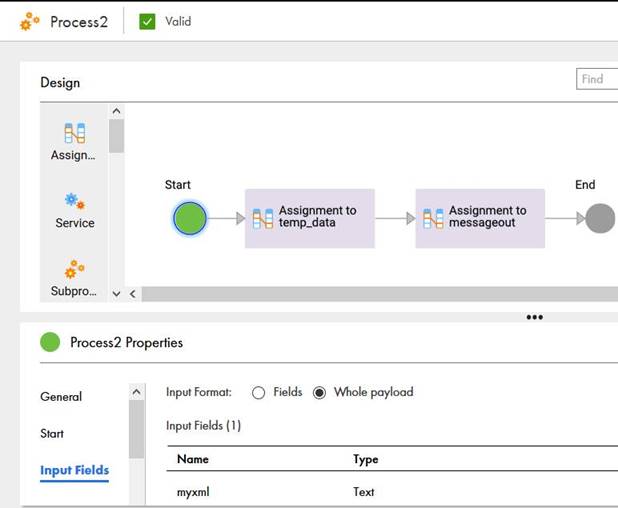Click the properties tabs vertical scrollbar

pos(137,429)
